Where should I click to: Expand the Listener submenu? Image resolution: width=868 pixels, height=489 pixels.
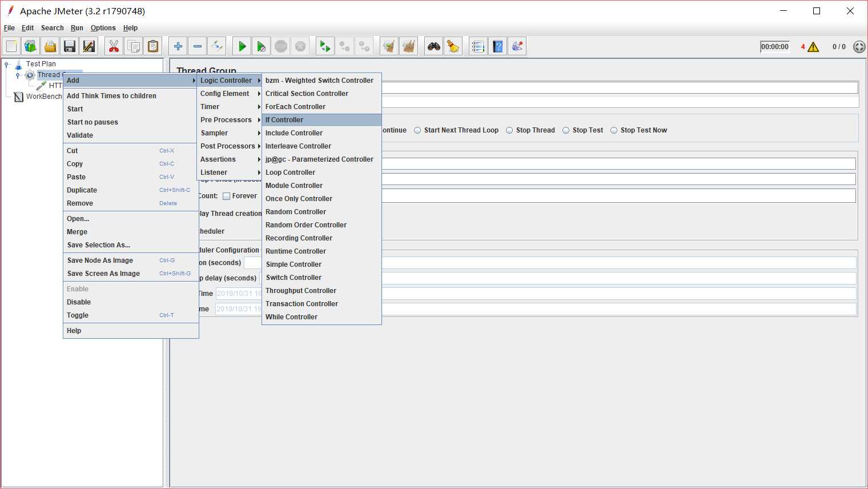230,173
